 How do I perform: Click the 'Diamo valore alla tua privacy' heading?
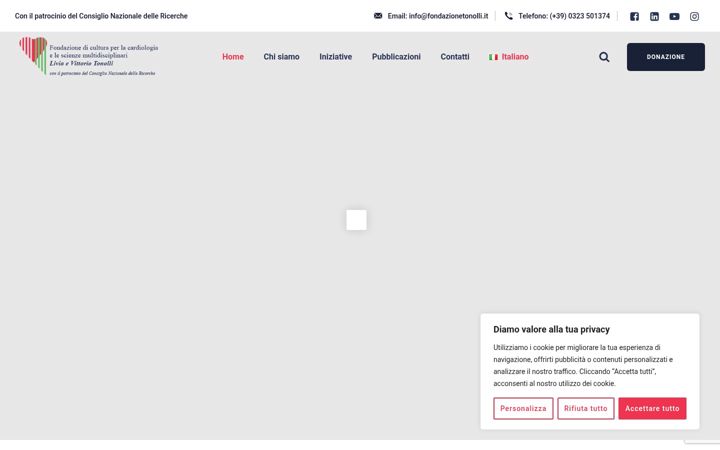pos(551,329)
